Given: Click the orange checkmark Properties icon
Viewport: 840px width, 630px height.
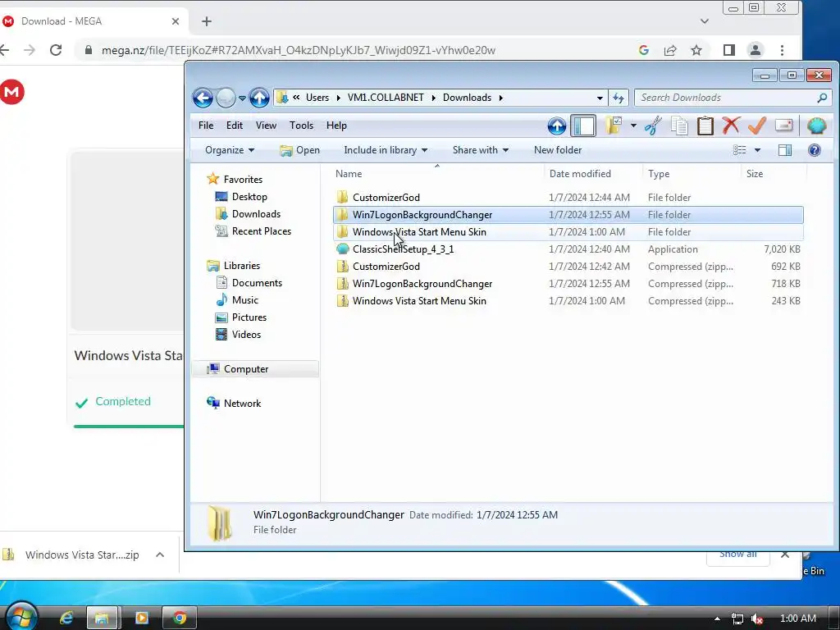Looking at the screenshot, I should tap(757, 126).
